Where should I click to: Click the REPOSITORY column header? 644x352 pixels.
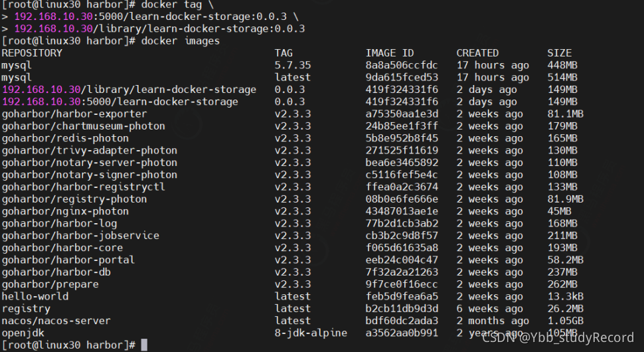pyautogui.click(x=32, y=53)
